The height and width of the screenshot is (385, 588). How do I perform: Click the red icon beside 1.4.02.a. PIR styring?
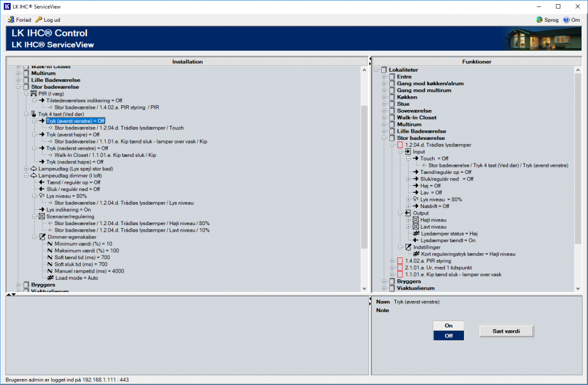[x=400, y=261]
